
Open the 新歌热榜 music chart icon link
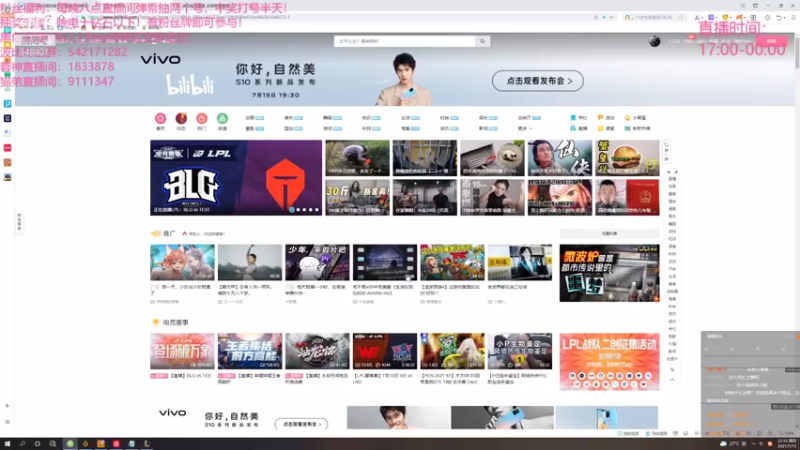click(638, 129)
